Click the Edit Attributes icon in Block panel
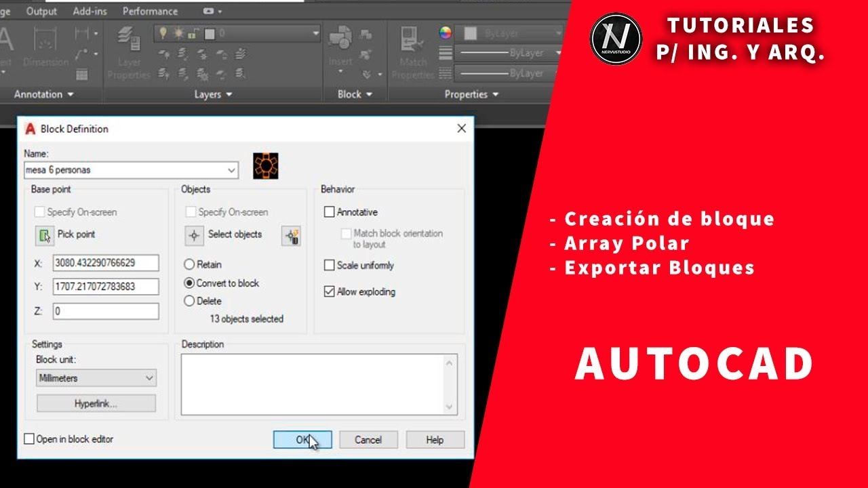The image size is (868, 488). (366, 74)
